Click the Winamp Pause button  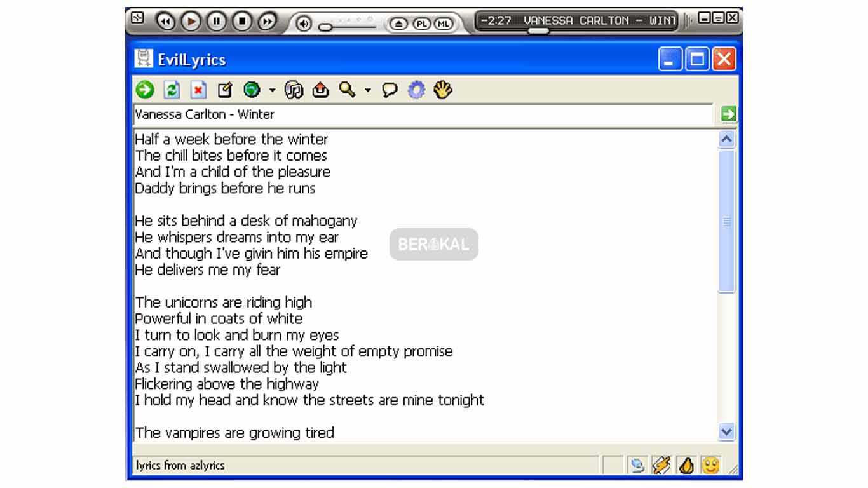pyautogui.click(x=216, y=22)
